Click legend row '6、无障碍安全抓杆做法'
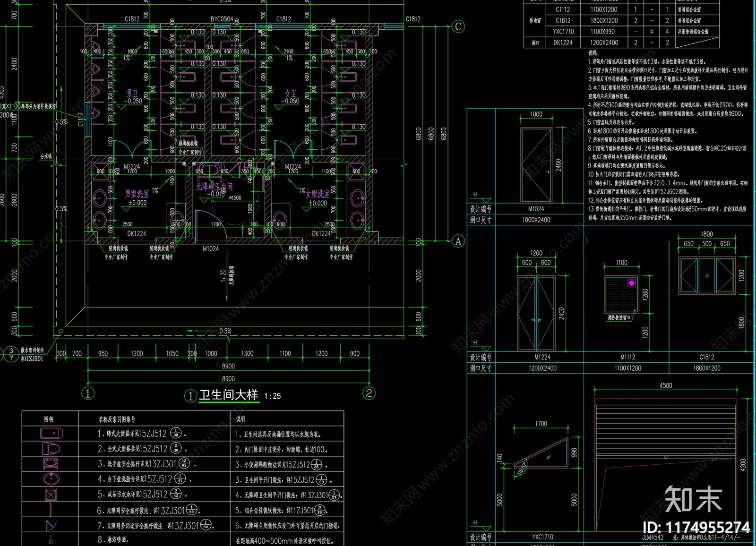The width and height of the screenshot is (756, 546). (148, 510)
